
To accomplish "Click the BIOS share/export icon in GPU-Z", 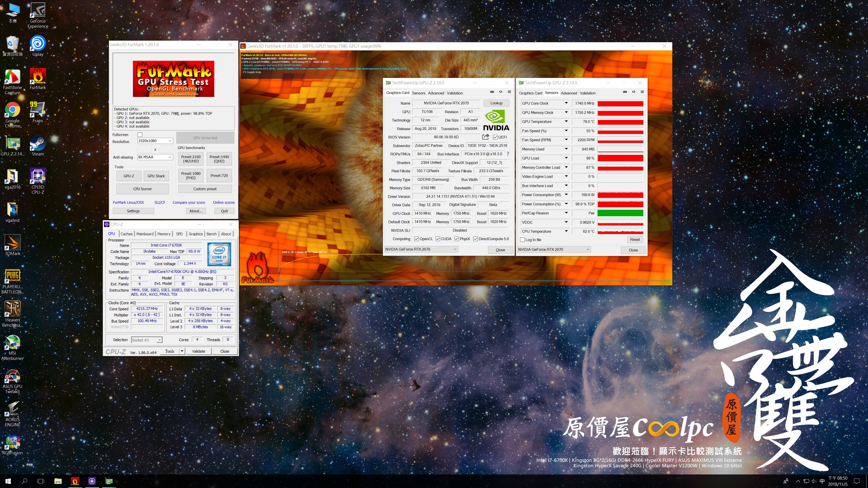I will pos(486,137).
